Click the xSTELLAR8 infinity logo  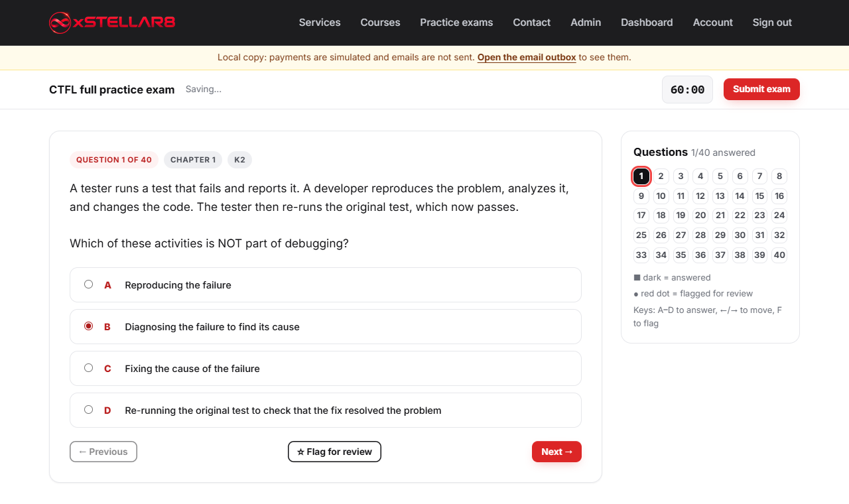click(112, 23)
